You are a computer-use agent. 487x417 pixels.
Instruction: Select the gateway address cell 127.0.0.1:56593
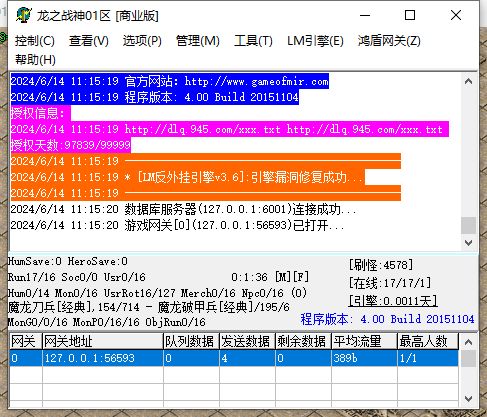[103, 358]
